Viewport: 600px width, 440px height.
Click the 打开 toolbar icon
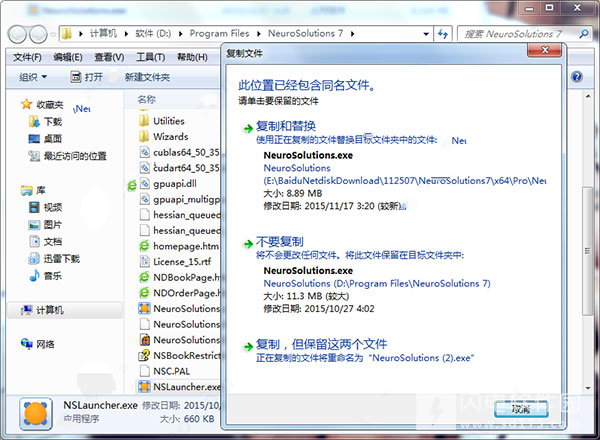pos(76,77)
